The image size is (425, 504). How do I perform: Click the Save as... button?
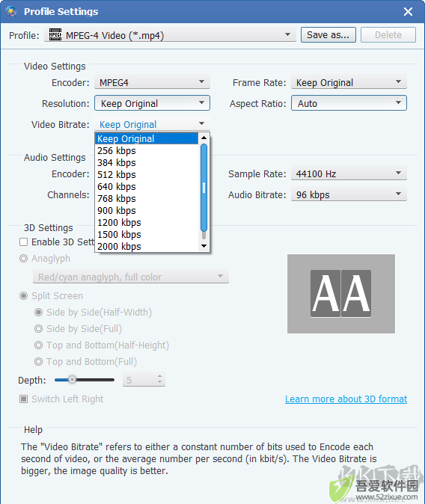point(328,34)
